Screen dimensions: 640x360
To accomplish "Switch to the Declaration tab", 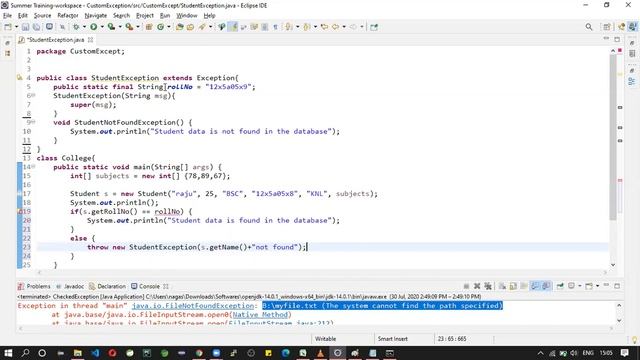I will tap(107, 286).
